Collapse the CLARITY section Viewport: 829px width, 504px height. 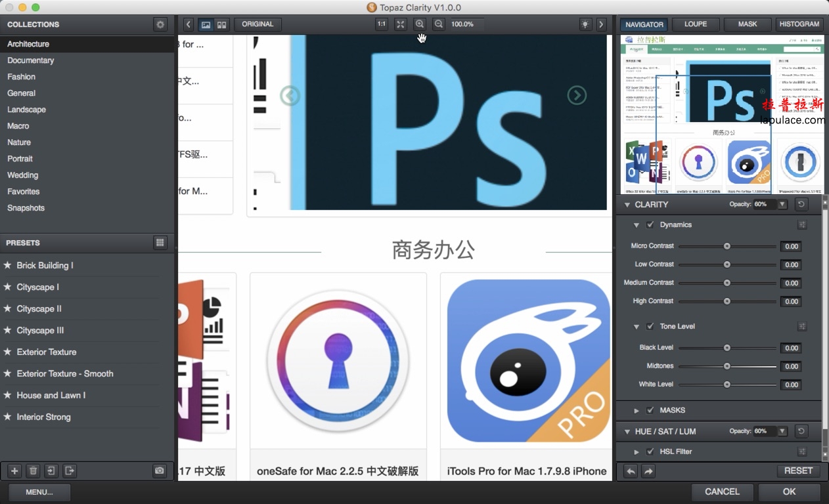tap(627, 204)
